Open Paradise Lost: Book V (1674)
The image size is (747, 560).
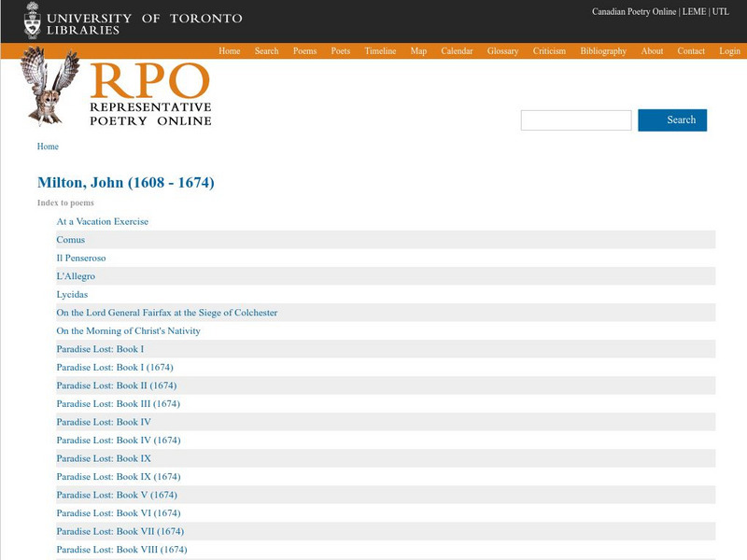tap(117, 495)
